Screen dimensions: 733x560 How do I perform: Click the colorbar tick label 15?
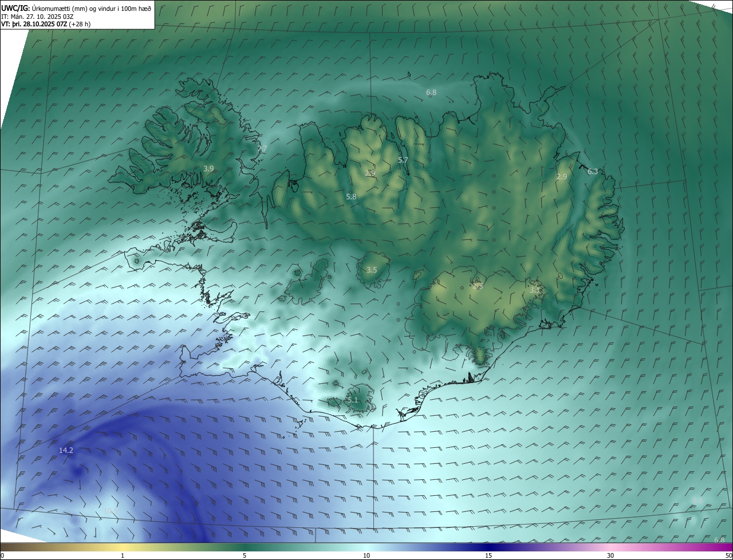pos(488,555)
